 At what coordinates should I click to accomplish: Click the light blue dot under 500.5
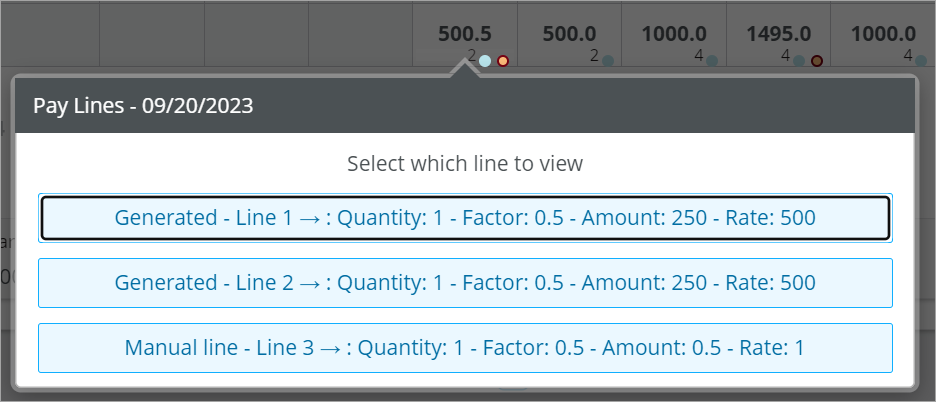(485, 61)
